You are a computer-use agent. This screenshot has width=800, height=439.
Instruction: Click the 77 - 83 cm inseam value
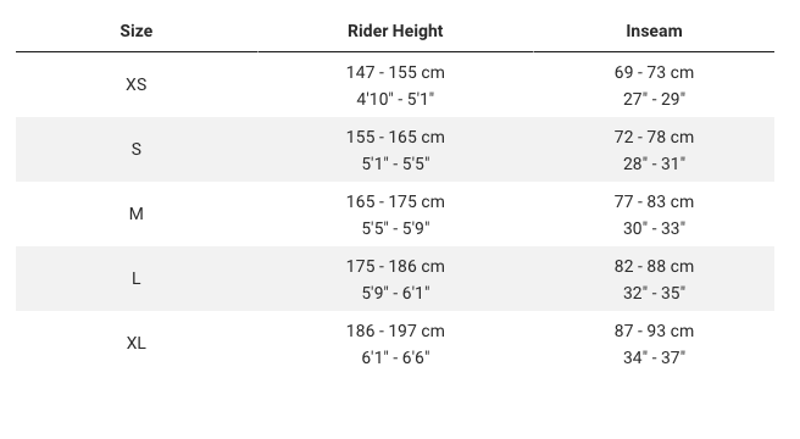[654, 202]
